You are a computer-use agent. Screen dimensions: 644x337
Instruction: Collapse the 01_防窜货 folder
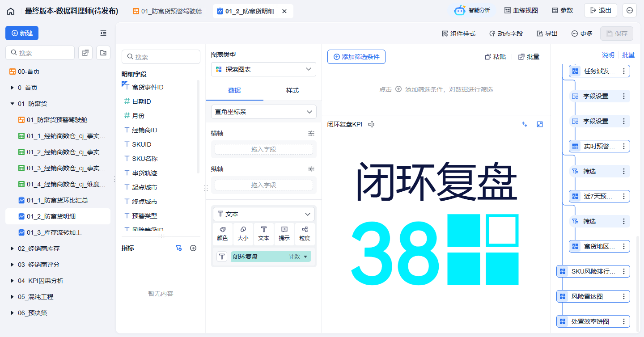(x=12, y=104)
